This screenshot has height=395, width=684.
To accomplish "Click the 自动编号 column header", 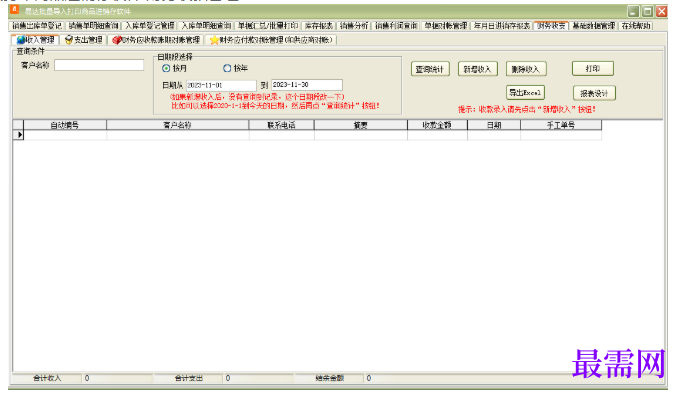I will click(65, 125).
